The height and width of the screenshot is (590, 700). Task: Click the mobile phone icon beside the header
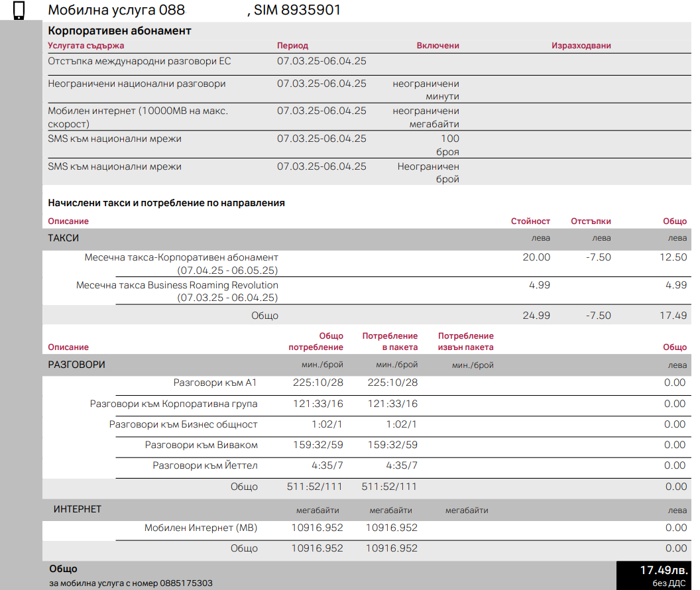pyautogui.click(x=20, y=9)
